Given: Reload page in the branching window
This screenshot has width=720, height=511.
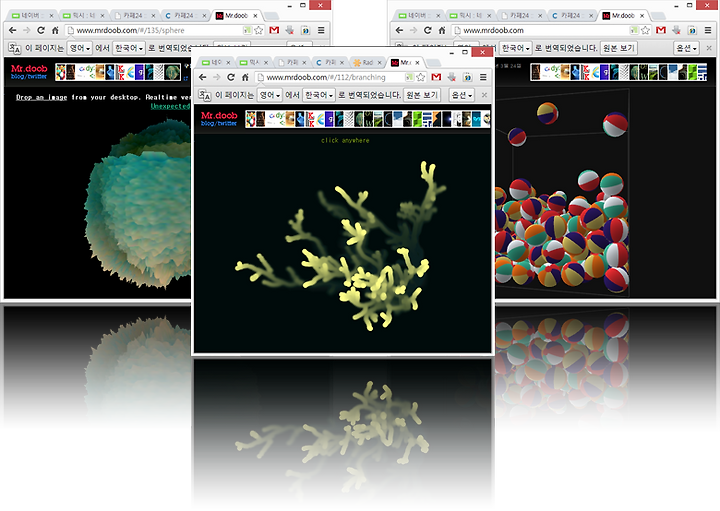Looking at the screenshot, I should tap(231, 77).
